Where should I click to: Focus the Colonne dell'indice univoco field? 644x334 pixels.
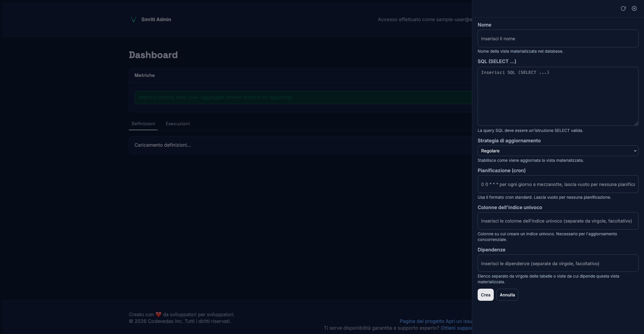point(558,221)
